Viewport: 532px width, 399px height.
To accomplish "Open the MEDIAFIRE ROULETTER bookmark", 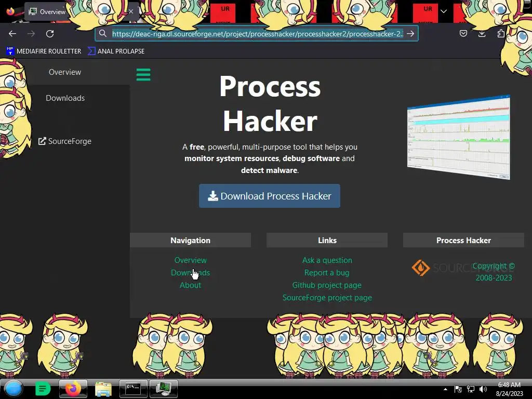I will coord(44,51).
